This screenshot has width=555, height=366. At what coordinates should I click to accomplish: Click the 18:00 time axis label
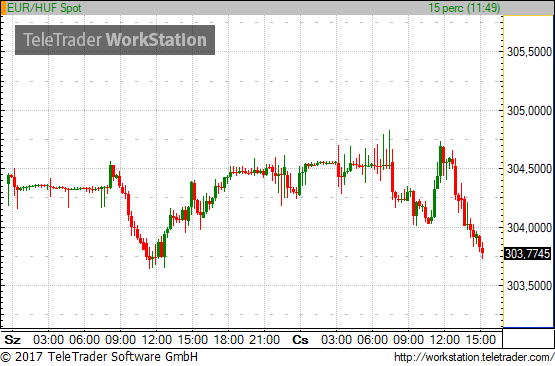pos(229,340)
